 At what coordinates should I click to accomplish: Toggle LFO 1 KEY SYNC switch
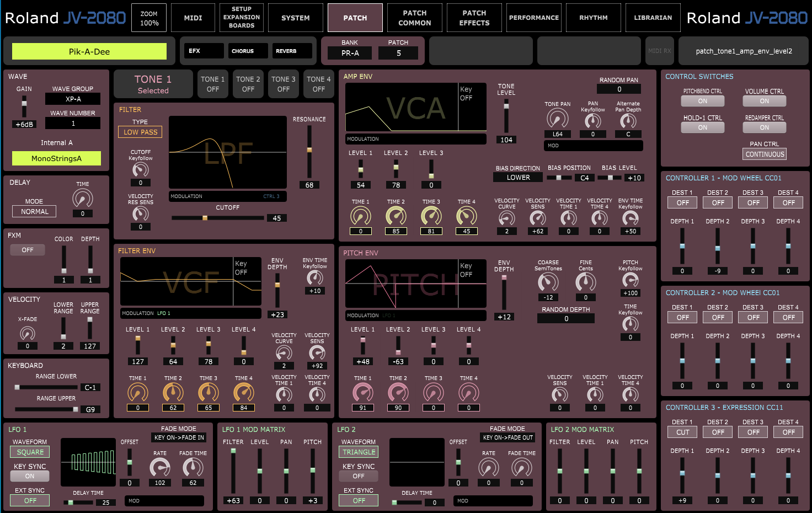(30, 476)
